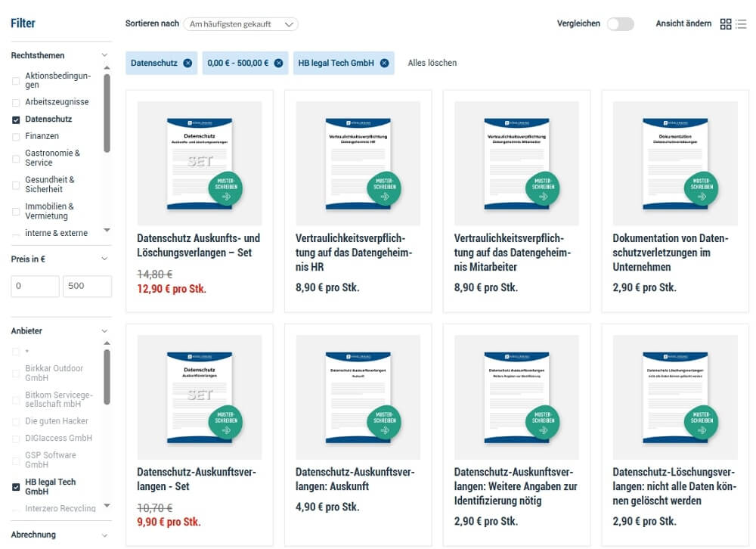The image size is (756, 549).
Task: Uncheck the Datenschutz checkbox
Action: (x=17, y=119)
